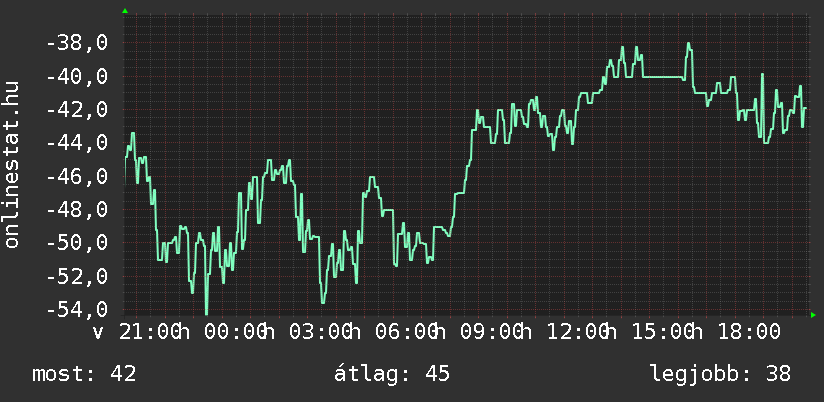Screen dimensions: 824x402
Task: Click the green arrow ending the x-axis
Action: pyautogui.click(x=814, y=315)
